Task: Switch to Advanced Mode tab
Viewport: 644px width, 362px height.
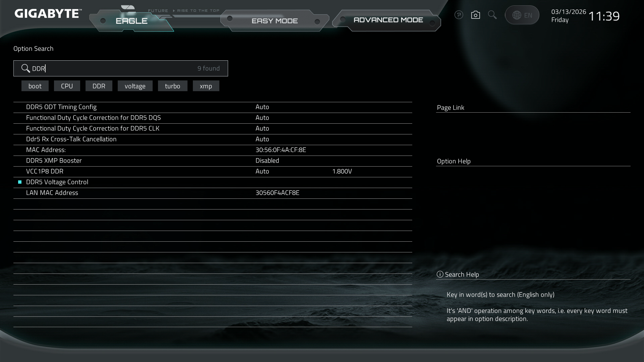Action: tap(388, 20)
